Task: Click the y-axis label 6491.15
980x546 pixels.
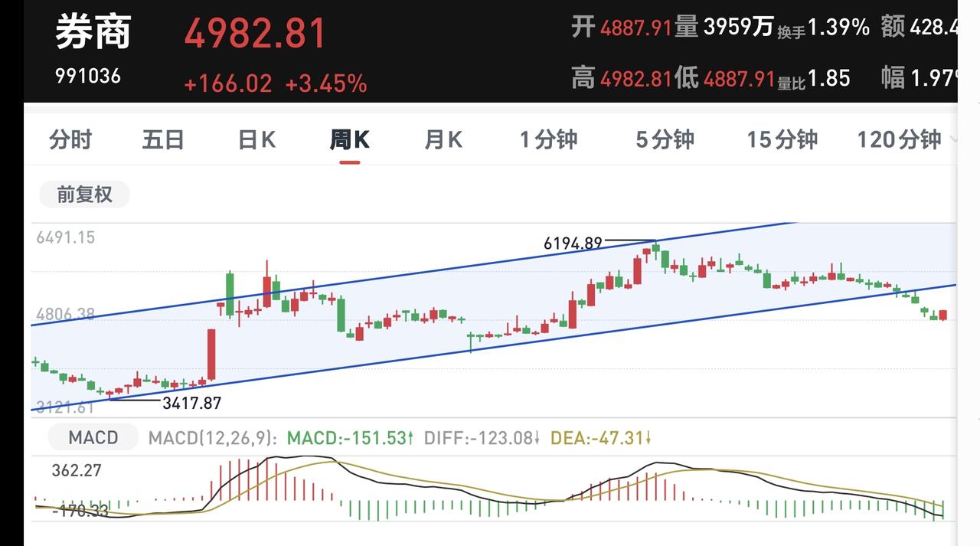Action: [x=66, y=237]
